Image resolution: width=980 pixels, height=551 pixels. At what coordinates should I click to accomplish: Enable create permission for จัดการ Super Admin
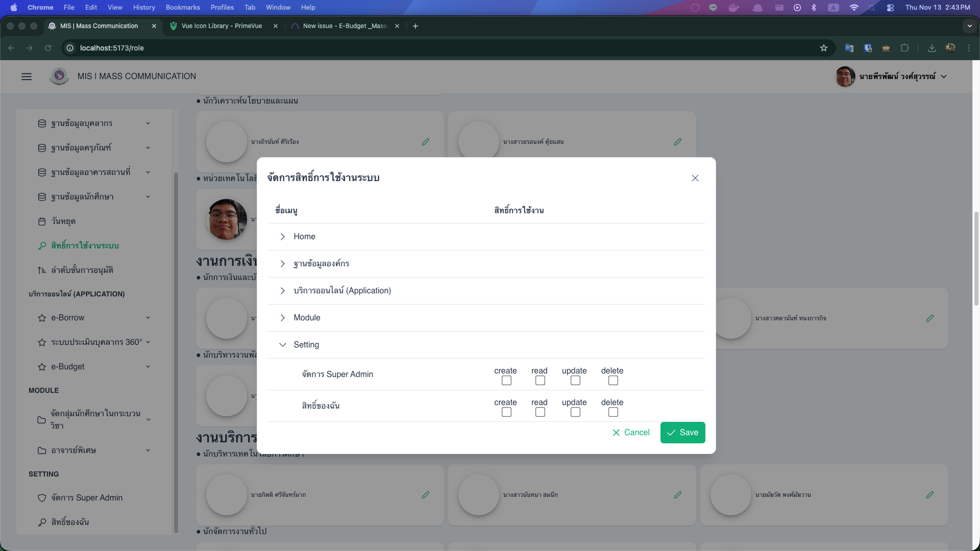coord(506,381)
